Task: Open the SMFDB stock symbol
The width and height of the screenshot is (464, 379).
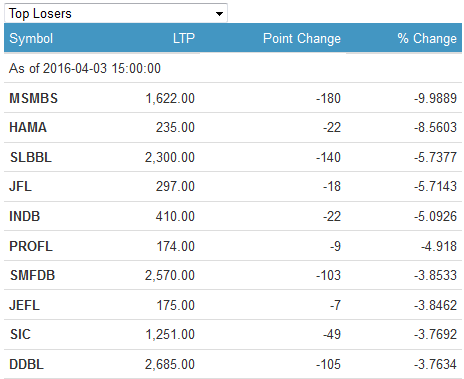Action: point(32,275)
